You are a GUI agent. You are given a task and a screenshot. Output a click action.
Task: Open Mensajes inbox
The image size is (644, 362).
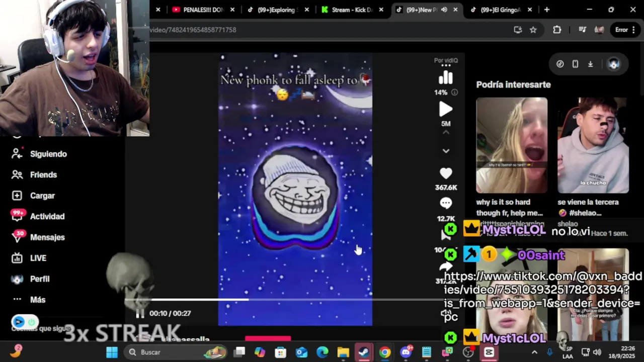(38, 237)
